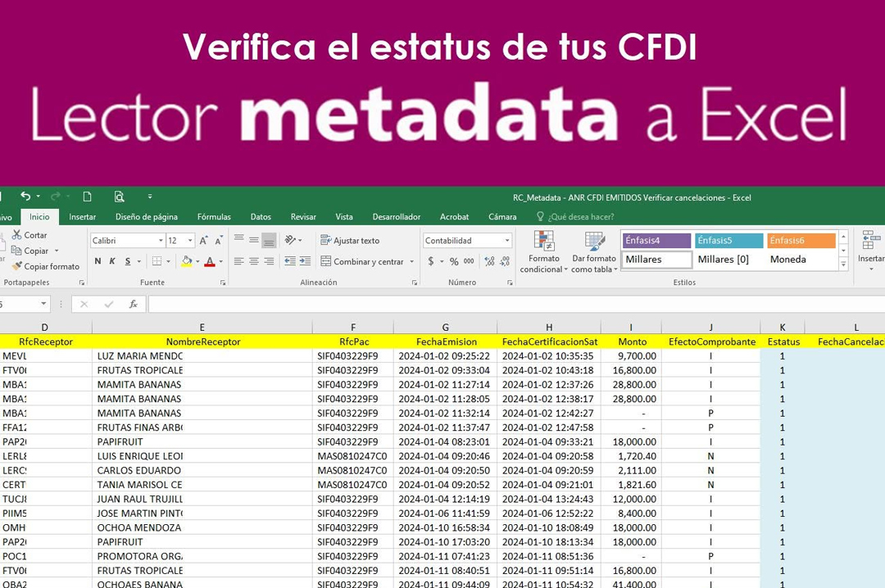Increase decimal places

(489, 261)
